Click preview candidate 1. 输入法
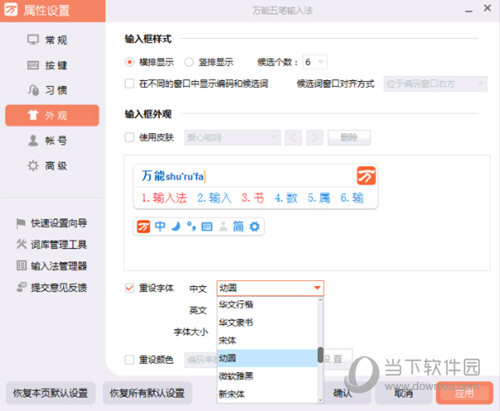The width and height of the screenshot is (500, 411). [x=164, y=198]
